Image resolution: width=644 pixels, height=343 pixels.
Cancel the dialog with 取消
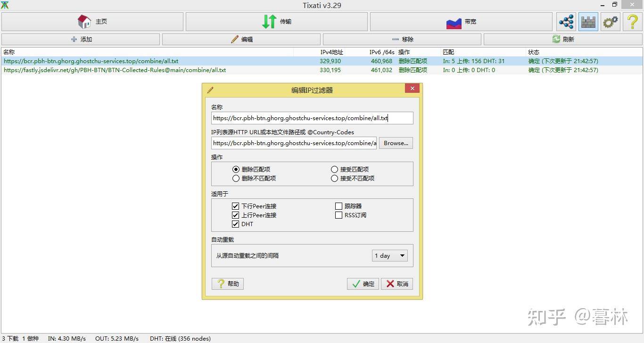click(397, 284)
